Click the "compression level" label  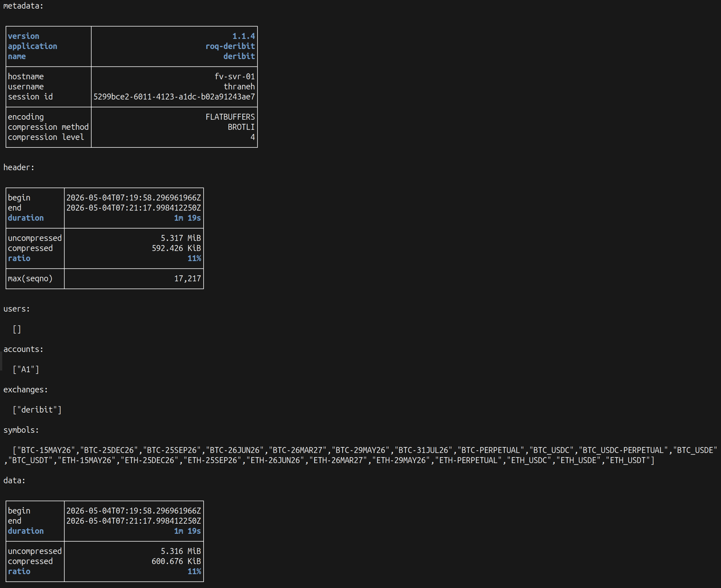46,137
